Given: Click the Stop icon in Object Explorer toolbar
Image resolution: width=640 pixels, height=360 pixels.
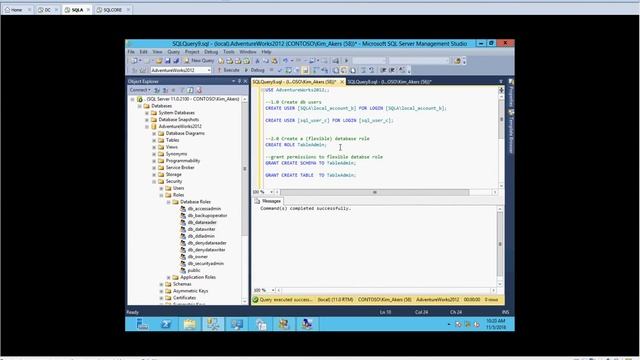Looking at the screenshot, I should tap(173, 90).
